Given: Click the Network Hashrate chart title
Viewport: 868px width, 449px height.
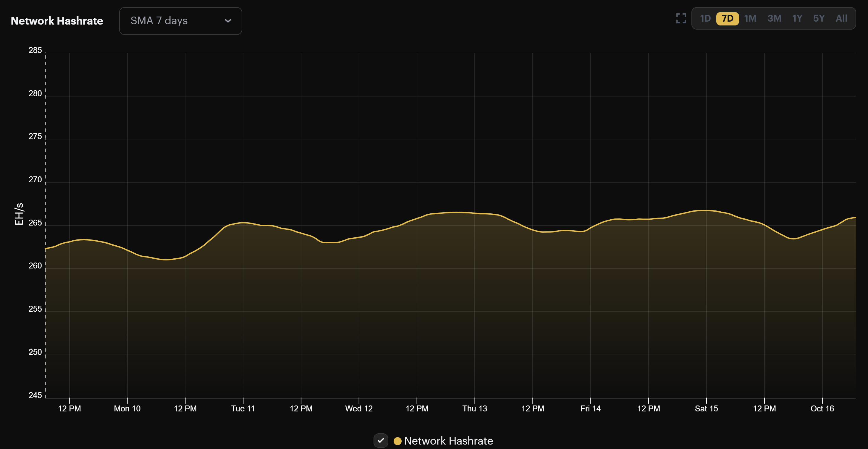Looking at the screenshot, I should (x=57, y=21).
